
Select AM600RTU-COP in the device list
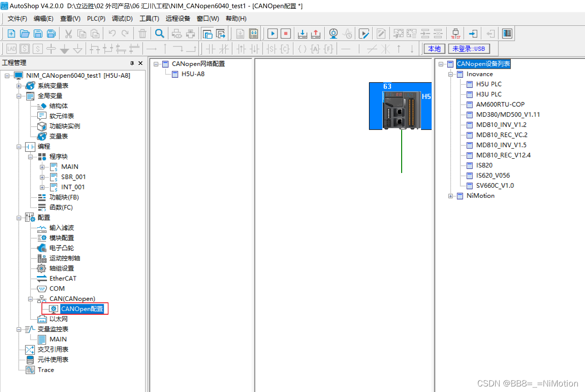click(500, 104)
